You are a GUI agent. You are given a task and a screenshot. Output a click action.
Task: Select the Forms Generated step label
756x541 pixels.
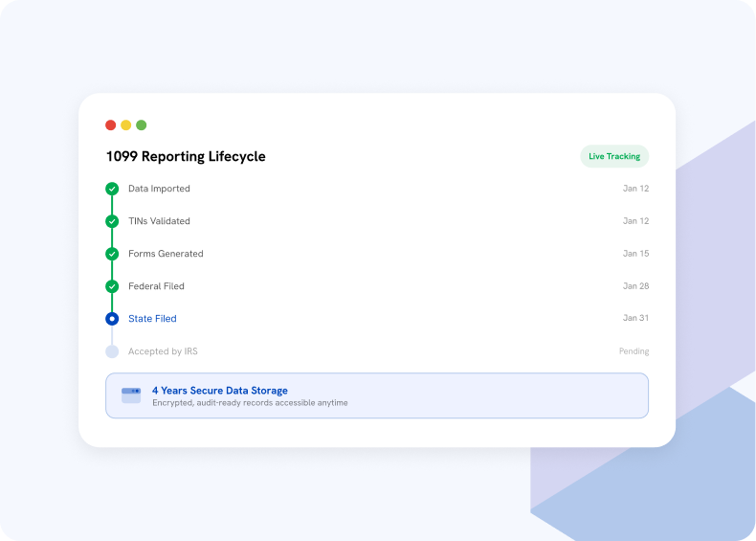[166, 254]
